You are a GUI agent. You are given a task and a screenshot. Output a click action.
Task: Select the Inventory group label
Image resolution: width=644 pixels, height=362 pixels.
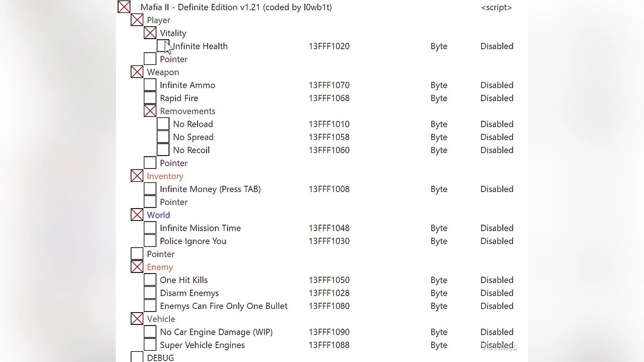click(x=165, y=176)
